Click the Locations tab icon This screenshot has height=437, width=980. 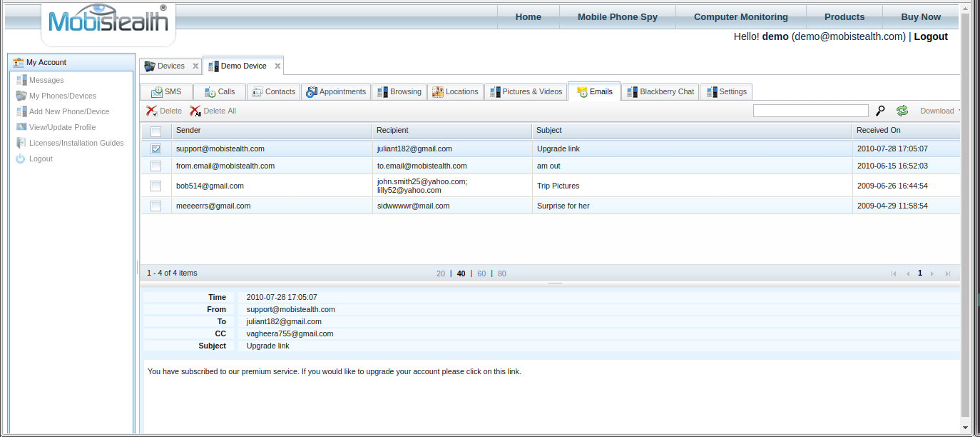438,92
